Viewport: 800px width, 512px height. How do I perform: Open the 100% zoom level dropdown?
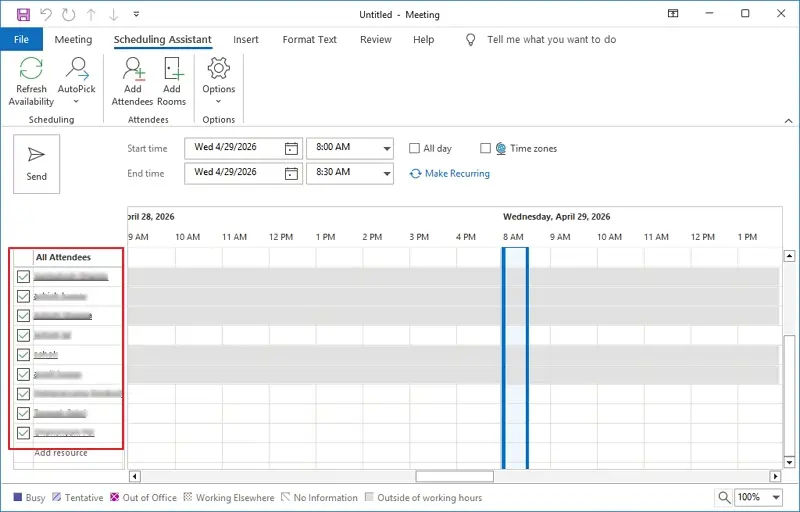pyautogui.click(x=776, y=497)
